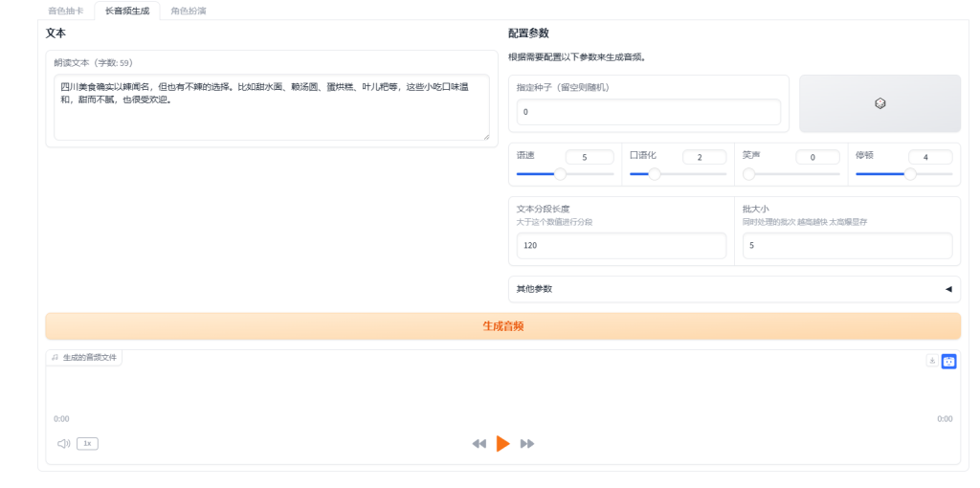Adjust the 笑声 slider handle

click(748, 174)
